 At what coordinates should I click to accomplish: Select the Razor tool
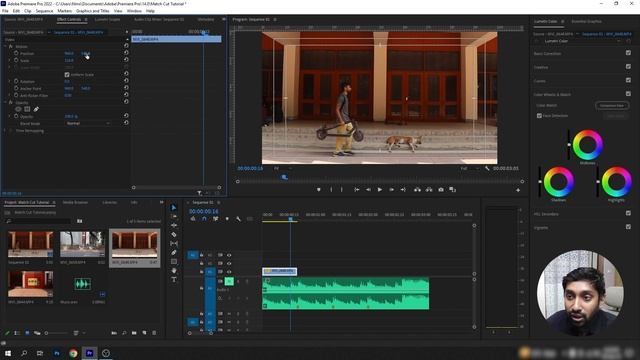(174, 234)
